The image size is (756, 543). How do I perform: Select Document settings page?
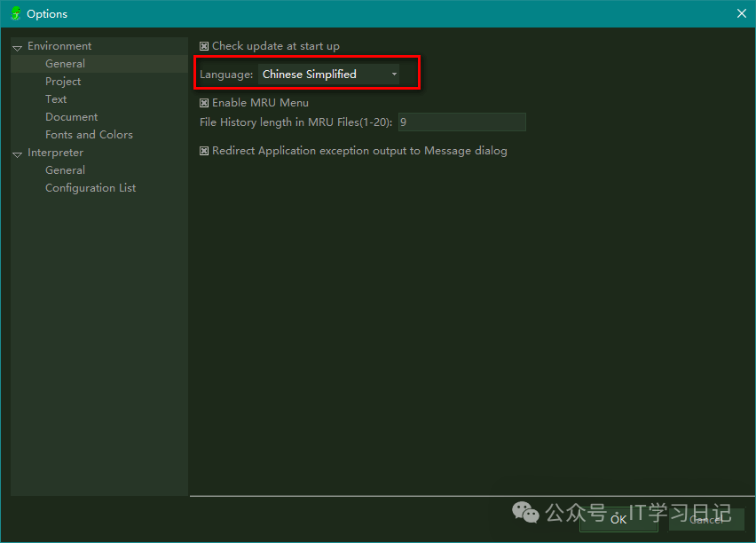click(71, 117)
